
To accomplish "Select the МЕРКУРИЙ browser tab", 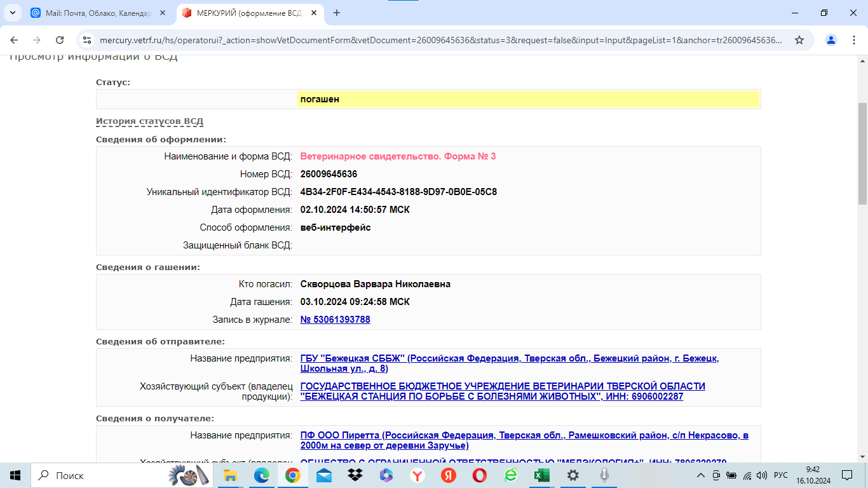I will (x=250, y=13).
